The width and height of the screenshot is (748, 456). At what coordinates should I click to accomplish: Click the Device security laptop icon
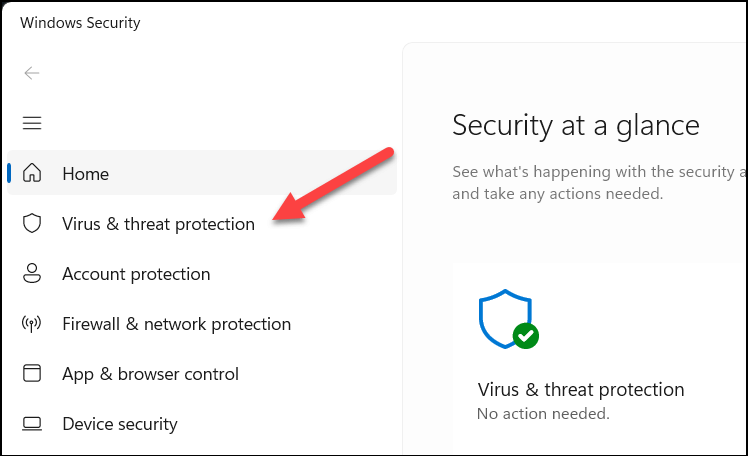(32, 424)
